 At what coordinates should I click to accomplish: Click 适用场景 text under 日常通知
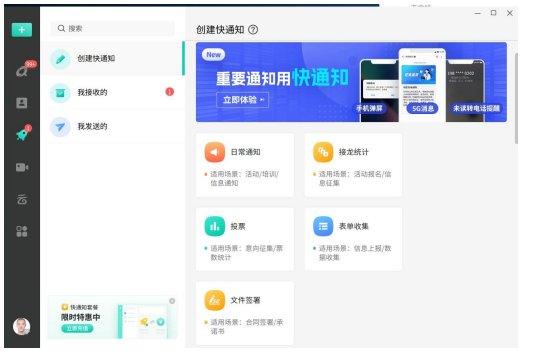(x=245, y=178)
